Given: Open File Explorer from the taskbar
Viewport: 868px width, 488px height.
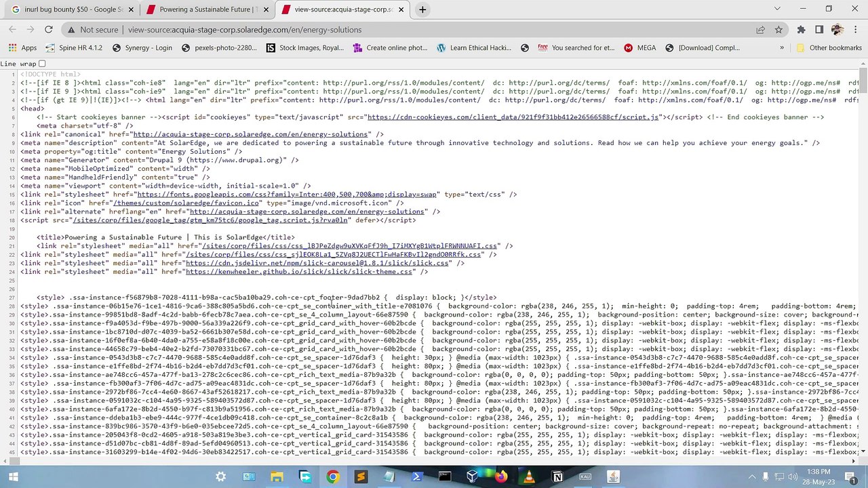Looking at the screenshot, I should point(277,476).
